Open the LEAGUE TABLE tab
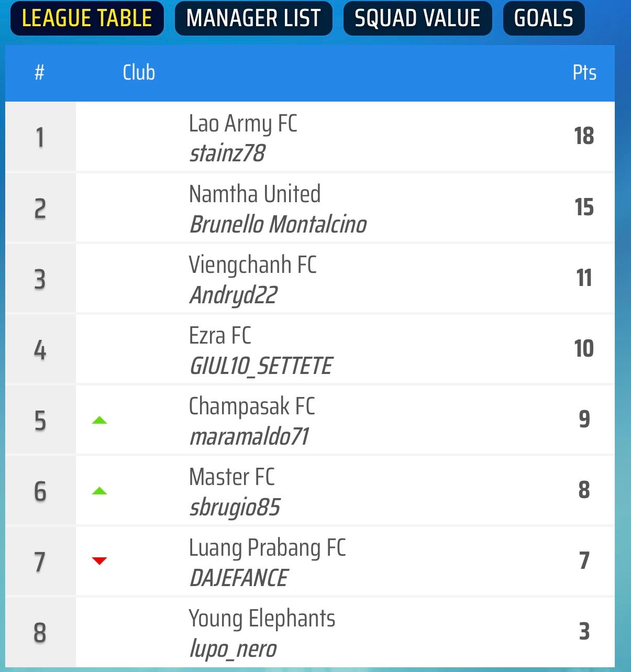 (x=87, y=18)
